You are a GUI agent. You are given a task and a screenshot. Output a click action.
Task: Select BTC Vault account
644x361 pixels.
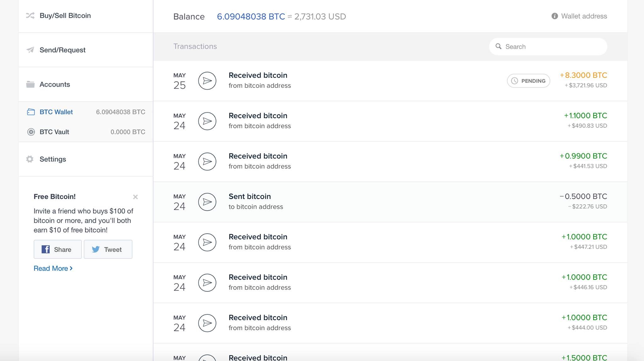(x=54, y=132)
